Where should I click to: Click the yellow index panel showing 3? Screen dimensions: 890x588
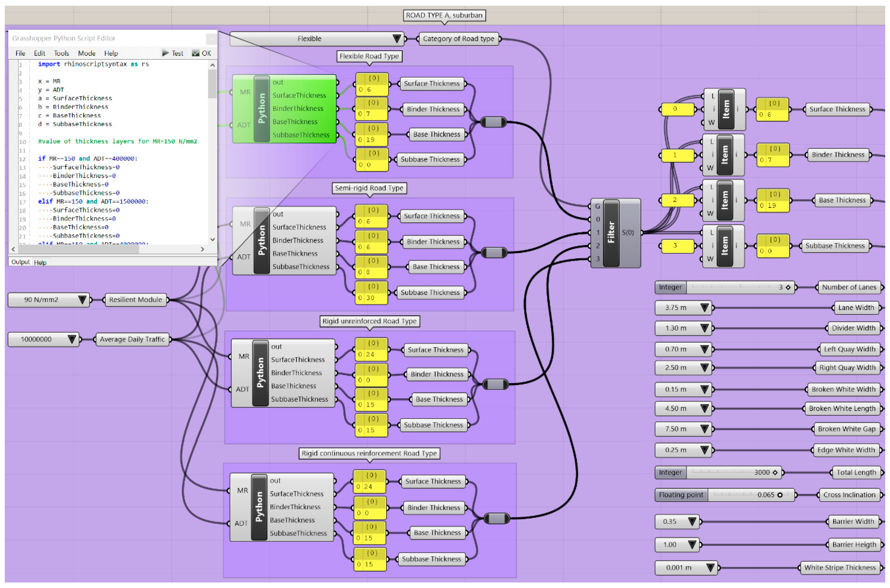point(678,246)
